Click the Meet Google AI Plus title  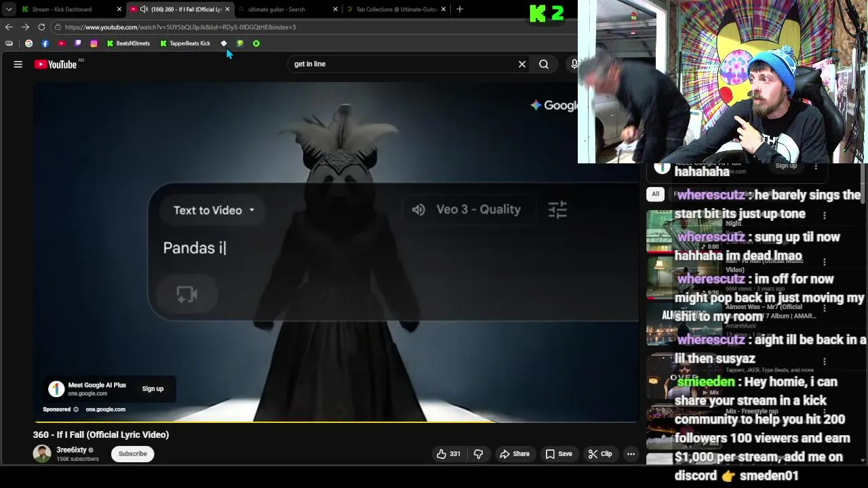click(97, 385)
